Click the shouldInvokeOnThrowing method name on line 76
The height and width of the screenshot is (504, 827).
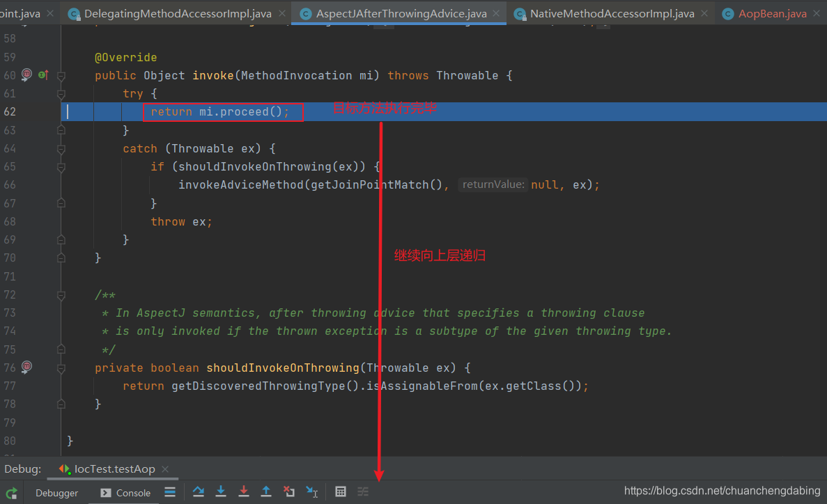pos(283,368)
